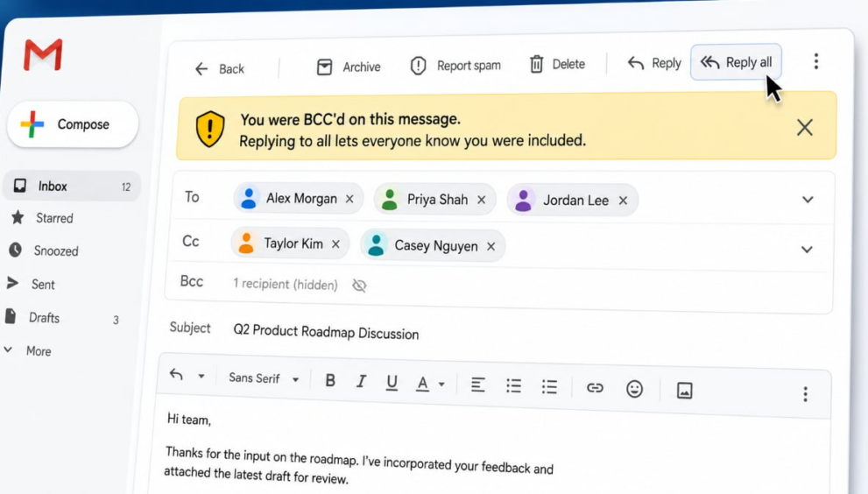Toggle Bold formatting
Image resolution: width=868 pixels, height=494 pixels.
[330, 380]
